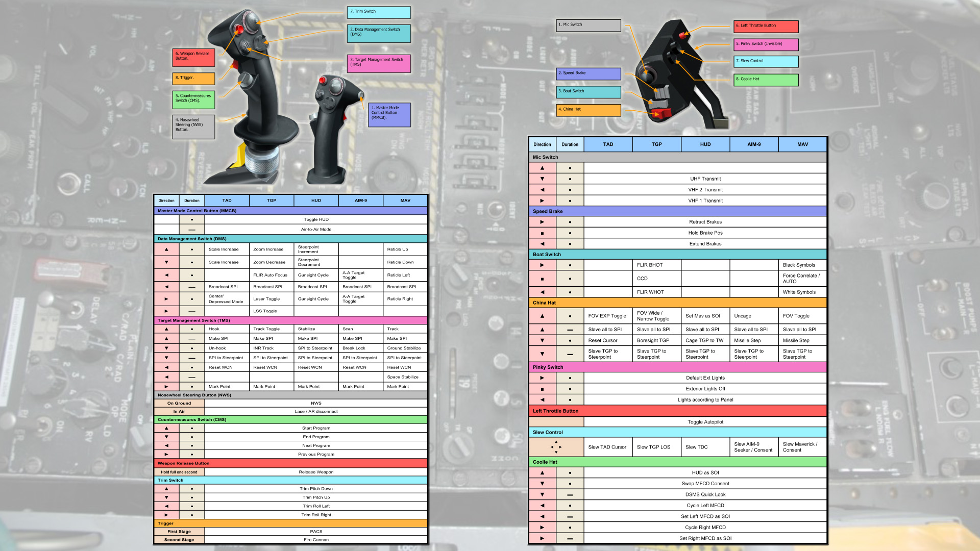Viewport: 980px width, 551px height.
Task: Click the throttle handle image
Action: (x=681, y=74)
